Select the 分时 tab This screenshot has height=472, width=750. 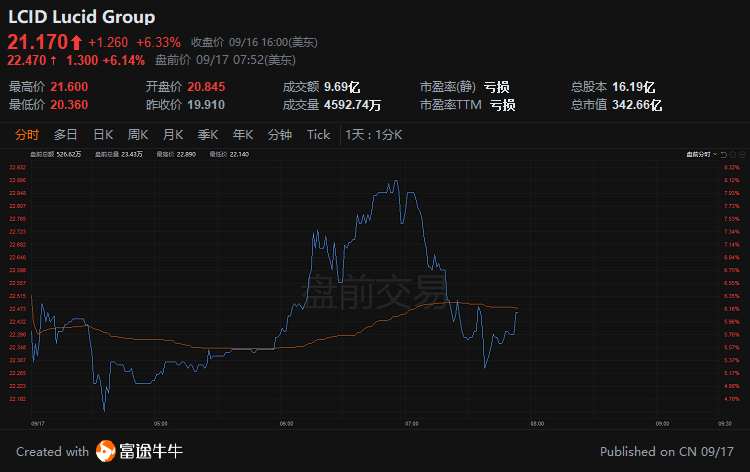coord(27,135)
